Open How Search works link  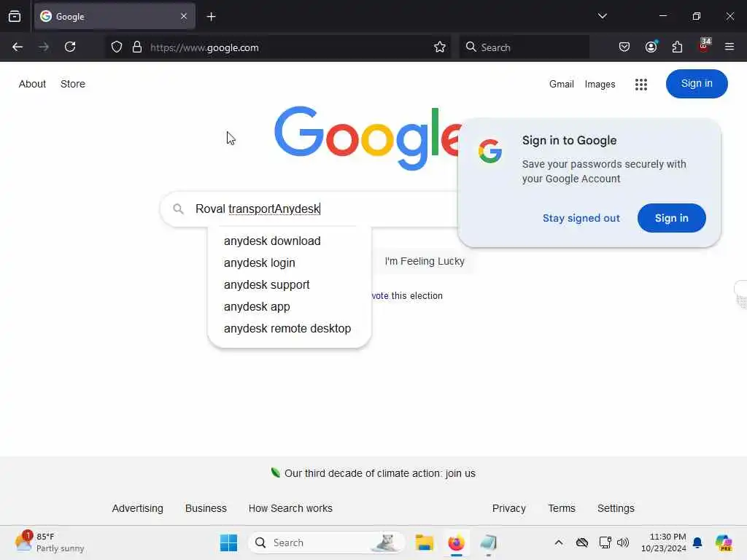point(290,508)
